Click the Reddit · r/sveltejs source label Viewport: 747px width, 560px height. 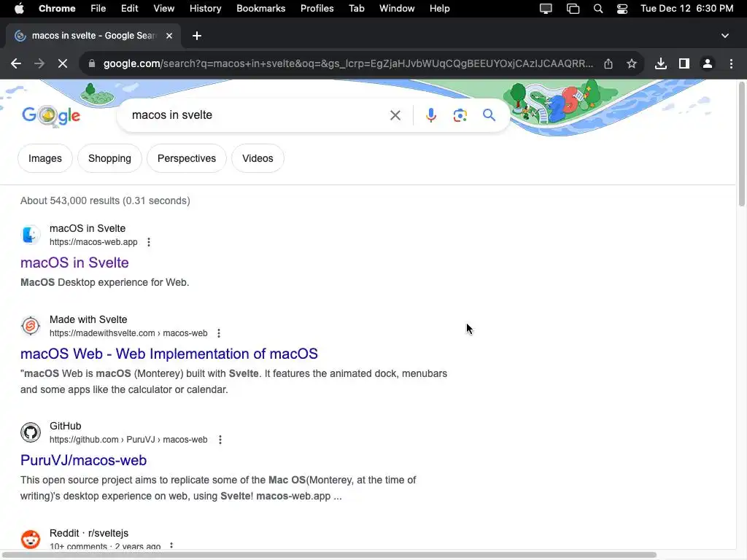tap(89, 533)
